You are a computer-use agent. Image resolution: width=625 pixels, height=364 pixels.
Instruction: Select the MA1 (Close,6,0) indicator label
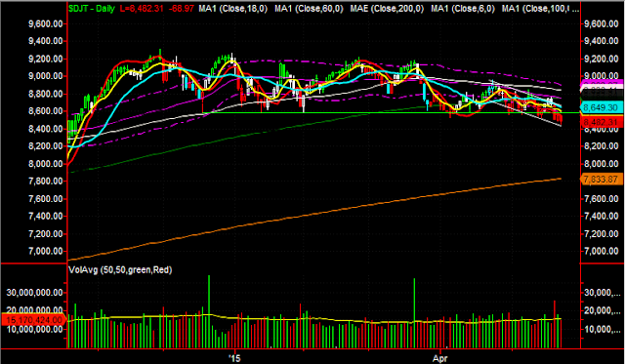click(463, 9)
